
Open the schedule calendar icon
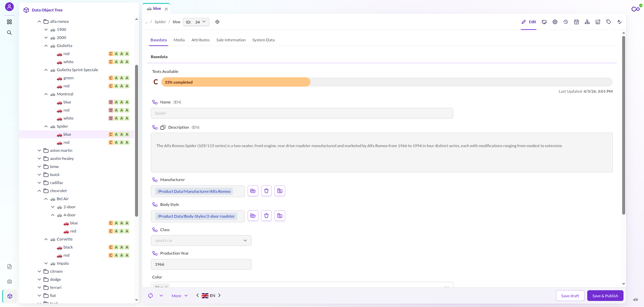[x=576, y=22]
